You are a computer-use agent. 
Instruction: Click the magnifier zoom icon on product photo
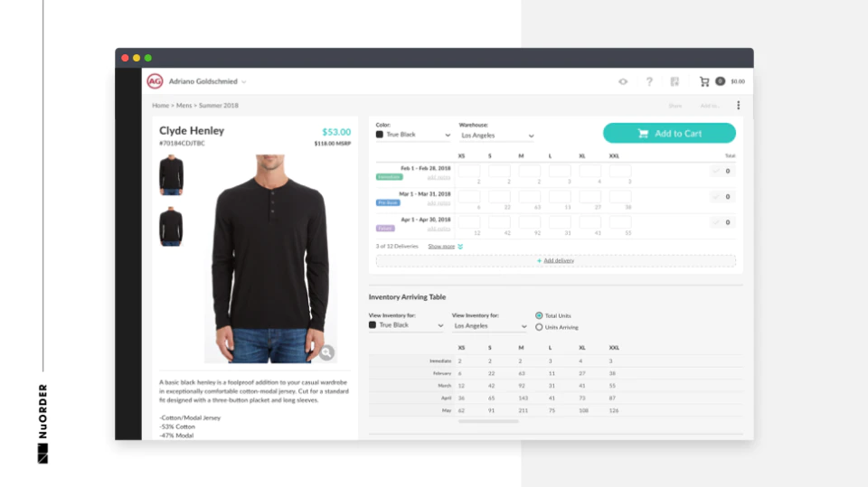click(326, 352)
